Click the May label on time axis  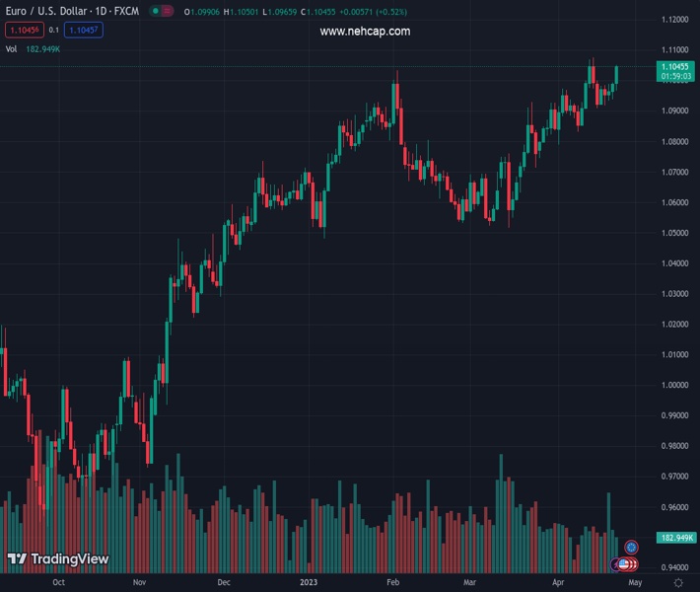point(634,583)
